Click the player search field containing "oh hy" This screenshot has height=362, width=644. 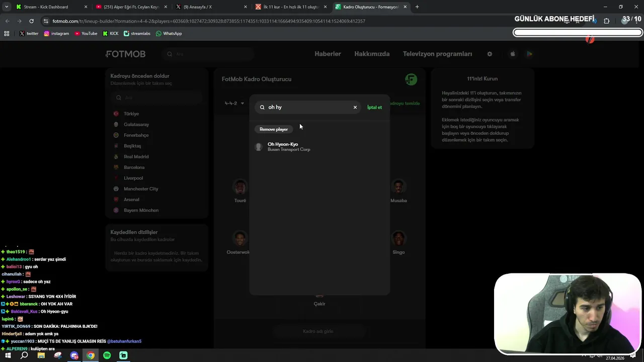[x=308, y=107]
